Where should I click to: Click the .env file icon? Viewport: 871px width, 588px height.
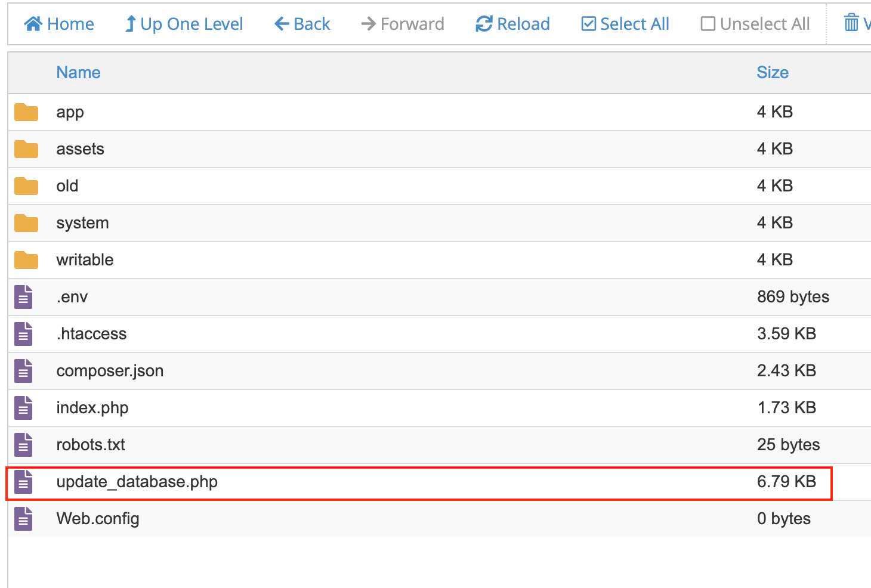pyautogui.click(x=23, y=297)
